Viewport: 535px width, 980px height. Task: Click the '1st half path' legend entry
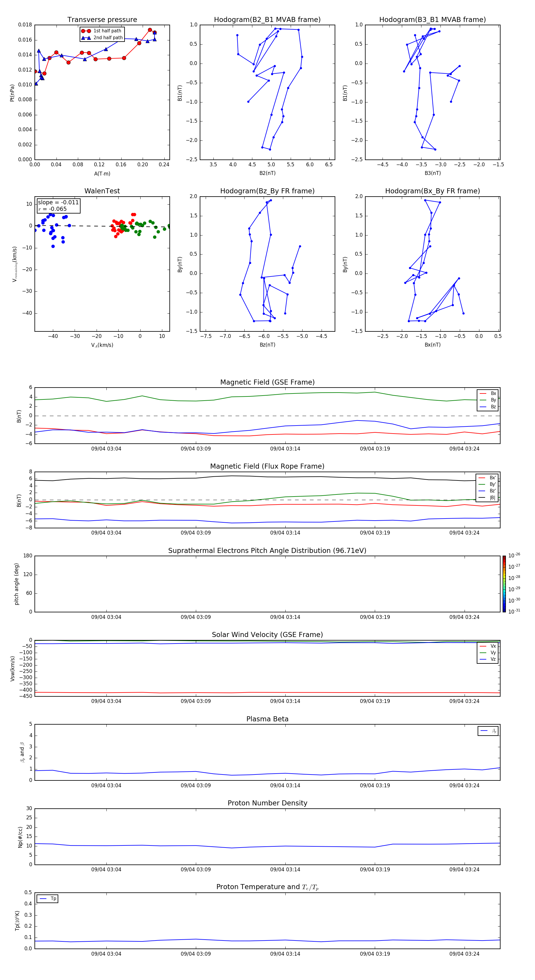pos(102,31)
